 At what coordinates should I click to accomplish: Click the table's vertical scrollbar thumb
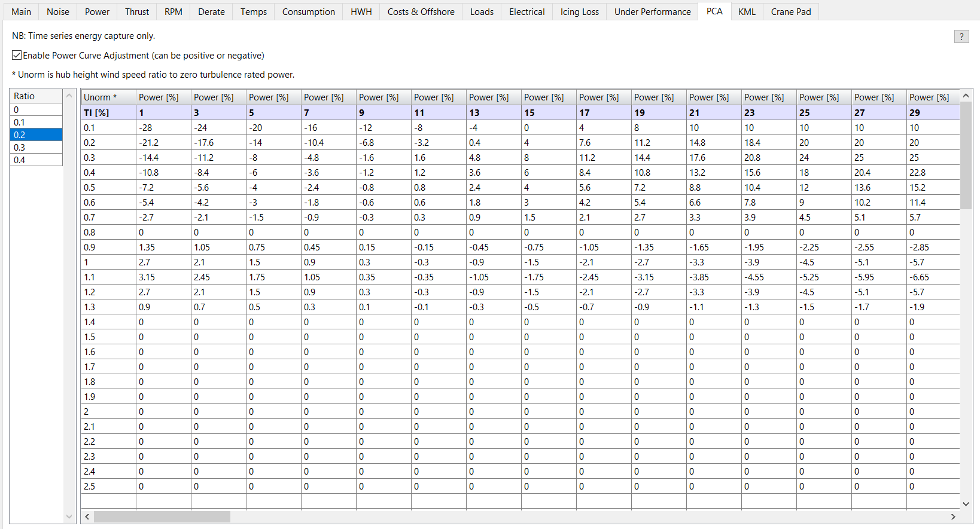click(966, 155)
